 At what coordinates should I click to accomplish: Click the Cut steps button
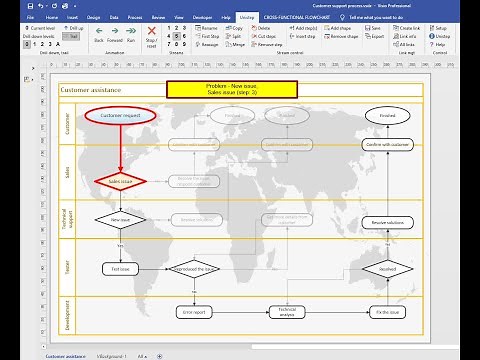(264, 36)
